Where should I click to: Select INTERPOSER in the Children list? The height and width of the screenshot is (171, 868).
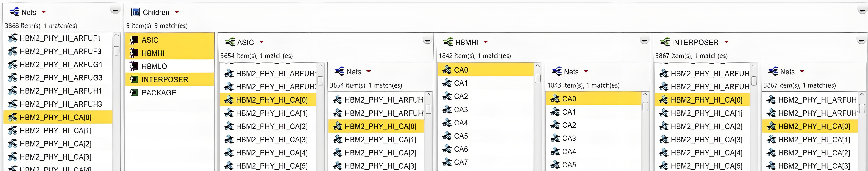[170, 79]
